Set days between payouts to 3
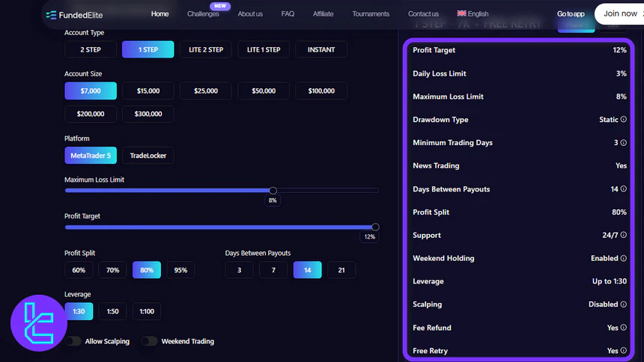Screen dimensions: 644x362 (x=239, y=270)
